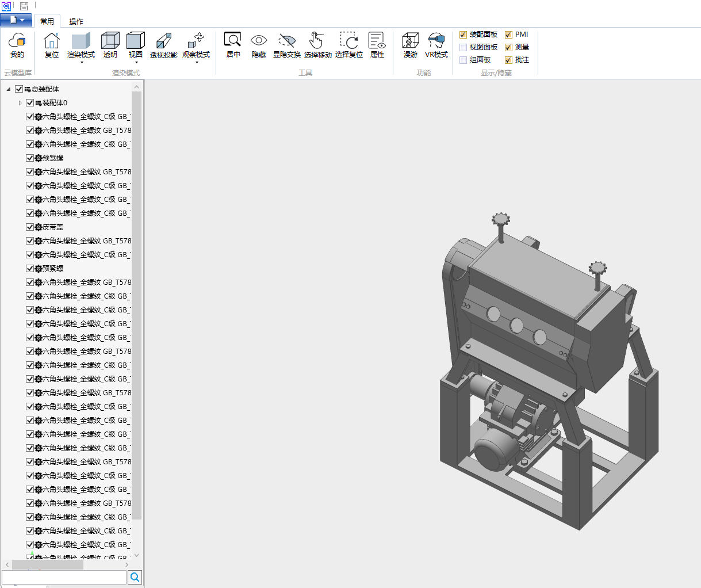Open the 属性 properties panel
Screen dimensions: 701x588
tap(377, 45)
